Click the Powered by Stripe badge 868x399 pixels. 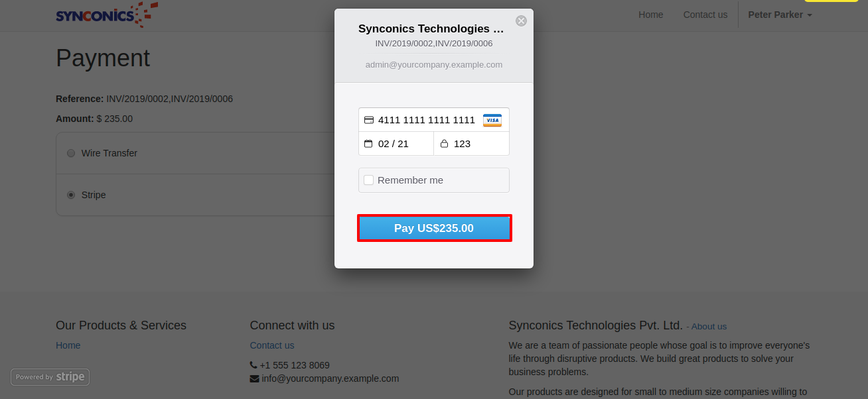50,377
